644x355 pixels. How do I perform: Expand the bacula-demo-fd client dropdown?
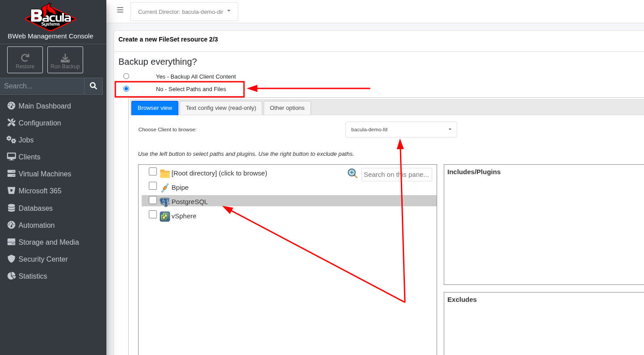401,129
